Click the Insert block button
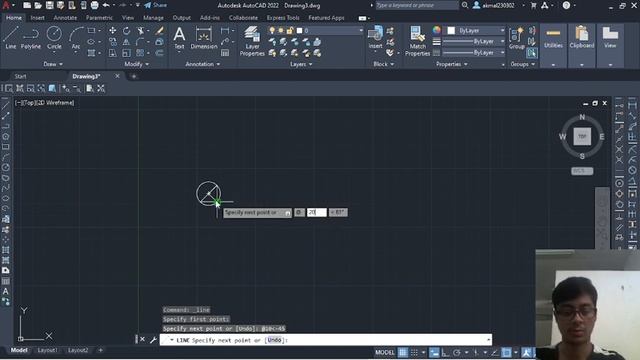Image resolution: width=640 pixels, height=360 pixels. pos(375,38)
